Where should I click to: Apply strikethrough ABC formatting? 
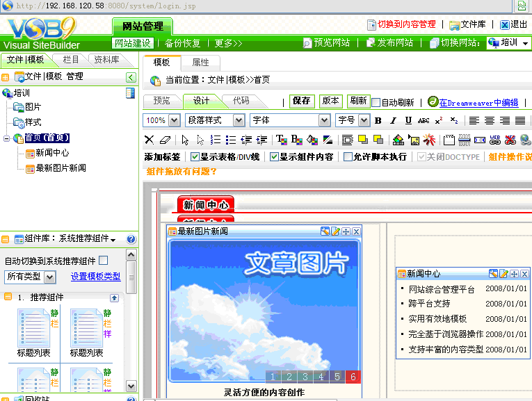(424, 120)
